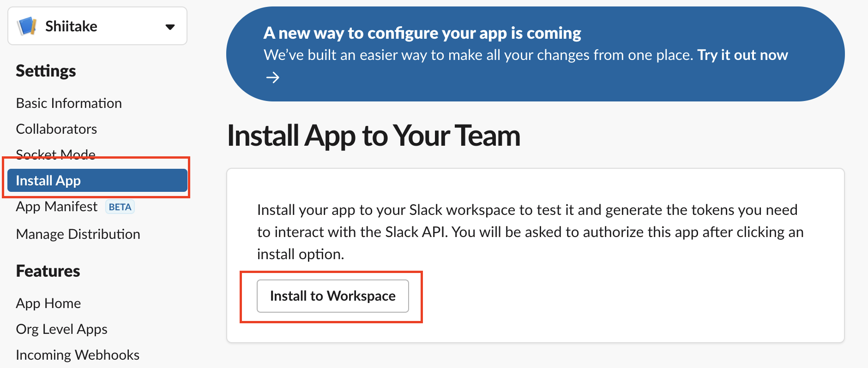Image resolution: width=868 pixels, height=368 pixels.
Task: Select Socket Mode in the sidebar
Action: coord(56,154)
